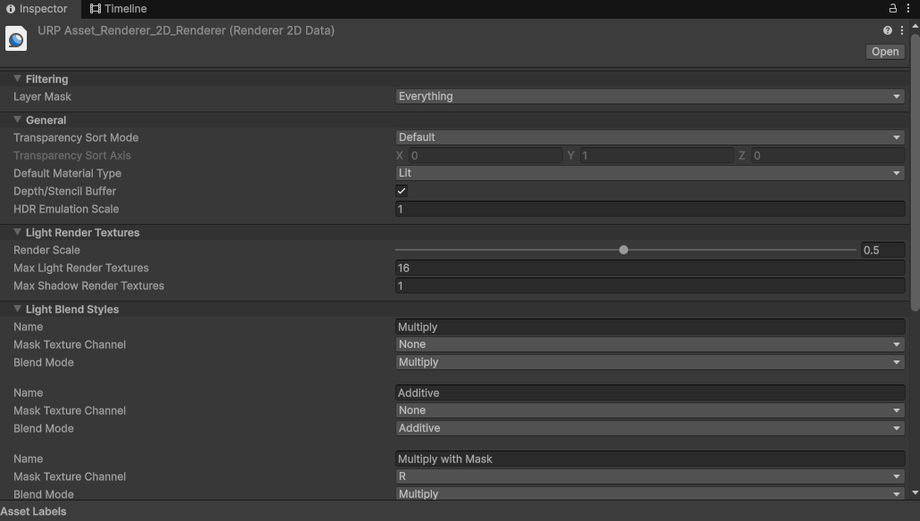Toggle the Inspector lock icon
Viewport: 920px width, 521px height.
(x=892, y=8)
